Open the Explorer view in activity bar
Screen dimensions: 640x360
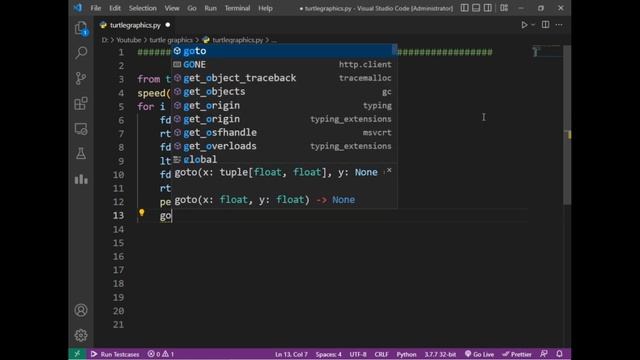tap(81, 28)
